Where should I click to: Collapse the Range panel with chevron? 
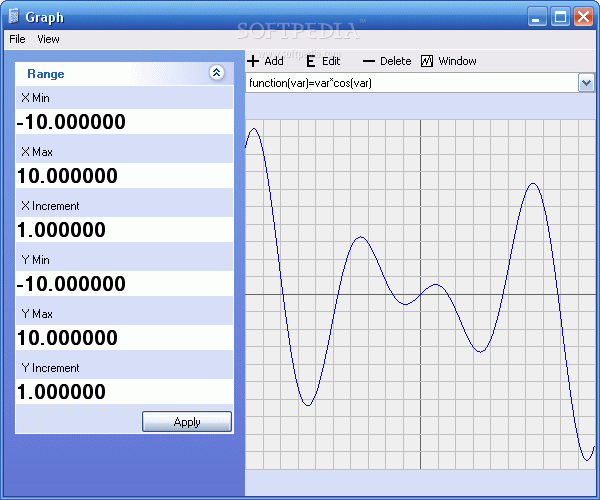217,72
